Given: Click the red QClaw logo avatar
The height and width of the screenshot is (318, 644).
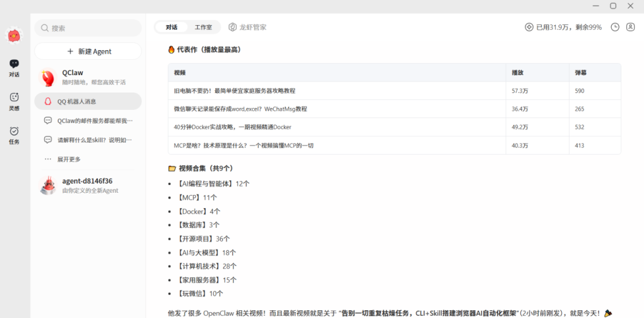Looking at the screenshot, I should [x=14, y=36].
